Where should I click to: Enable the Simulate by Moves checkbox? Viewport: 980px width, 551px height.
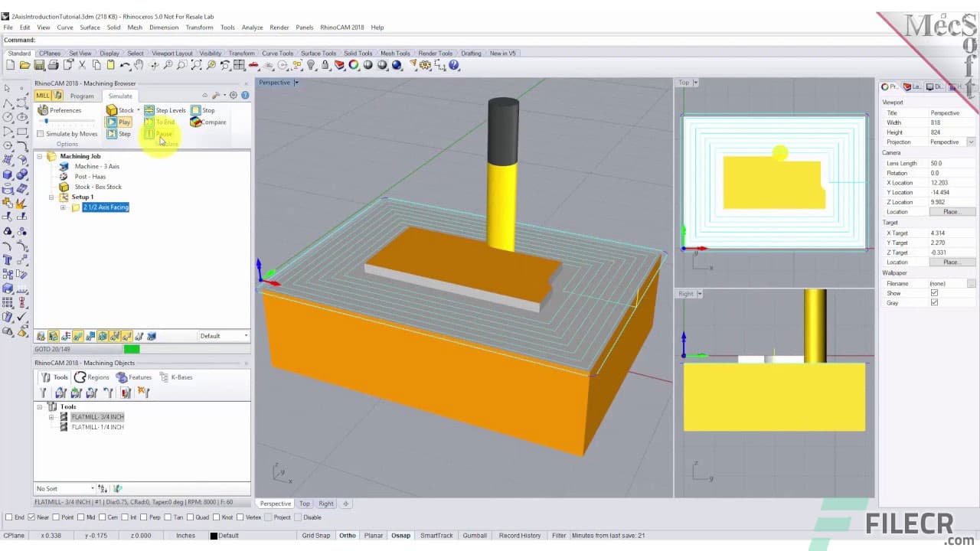[x=40, y=134]
